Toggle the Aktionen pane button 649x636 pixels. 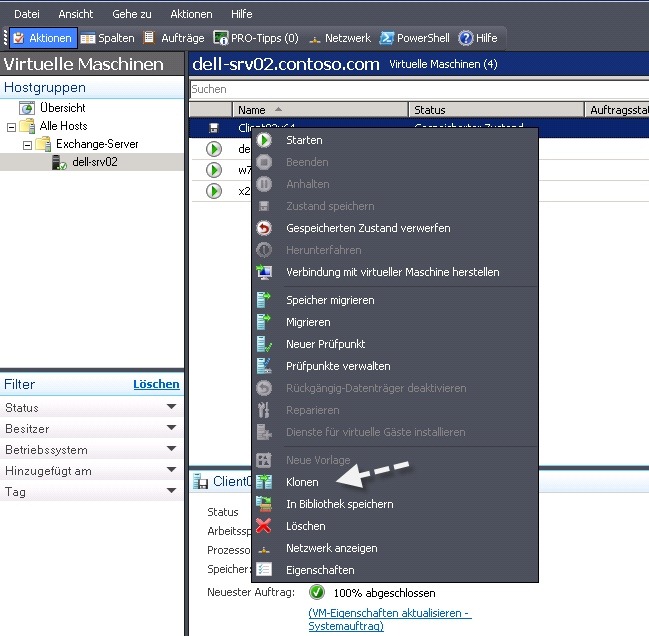[x=42, y=38]
